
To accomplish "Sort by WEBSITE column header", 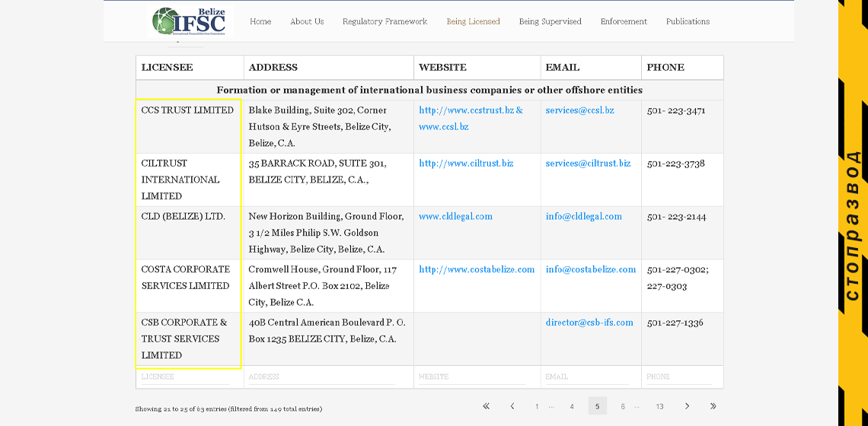I will (x=477, y=68).
